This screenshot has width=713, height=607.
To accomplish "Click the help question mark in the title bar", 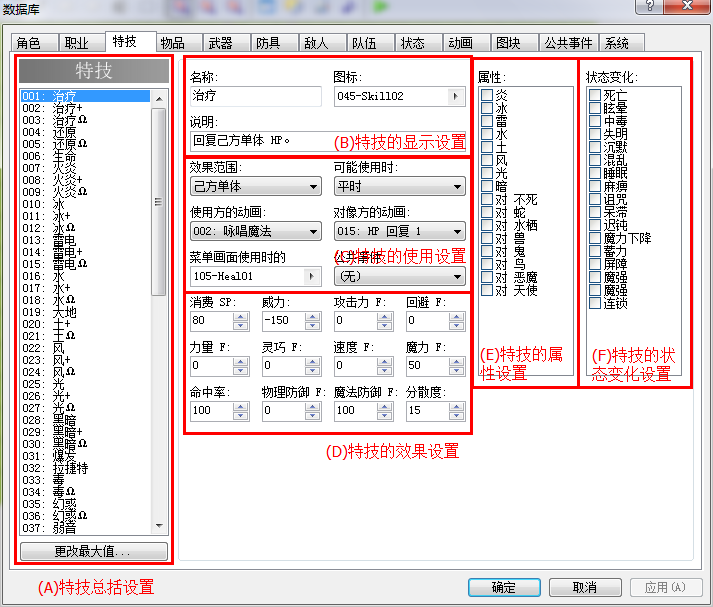I will coord(650,6).
